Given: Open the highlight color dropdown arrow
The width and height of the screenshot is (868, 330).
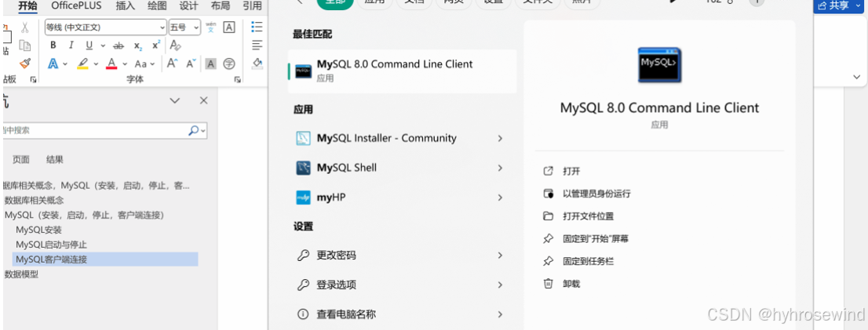Looking at the screenshot, I should tap(95, 64).
